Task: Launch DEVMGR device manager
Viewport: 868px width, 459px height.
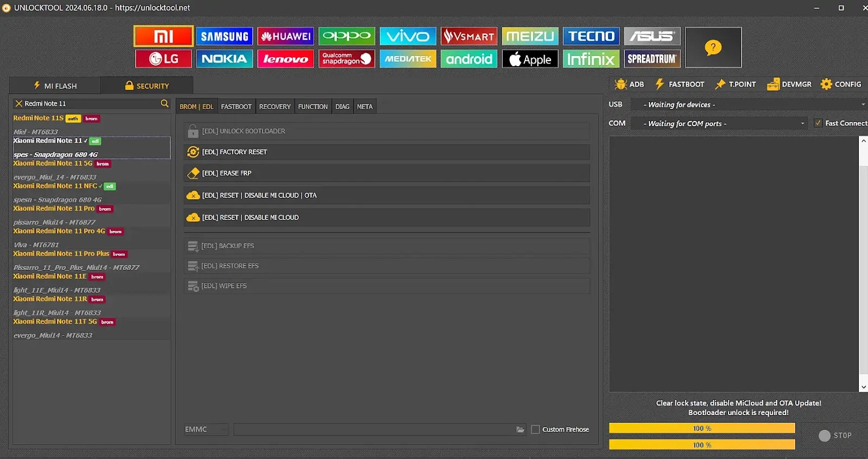Action: [x=789, y=84]
